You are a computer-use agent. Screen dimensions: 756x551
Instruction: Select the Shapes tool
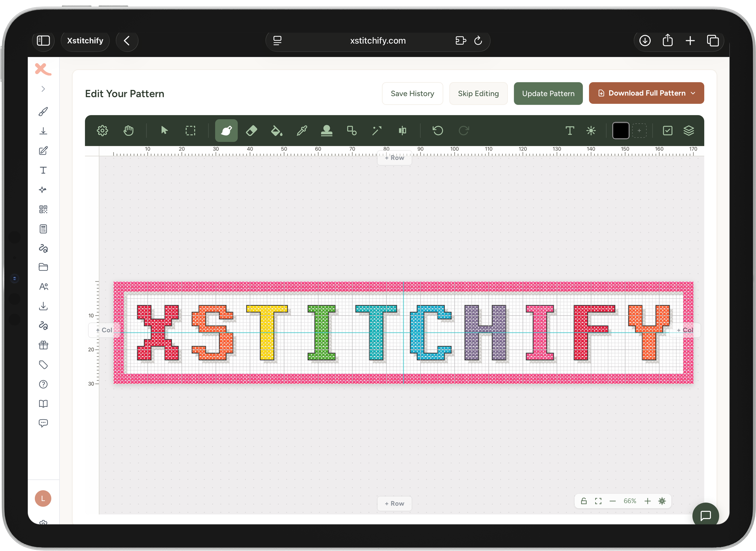pos(352,130)
